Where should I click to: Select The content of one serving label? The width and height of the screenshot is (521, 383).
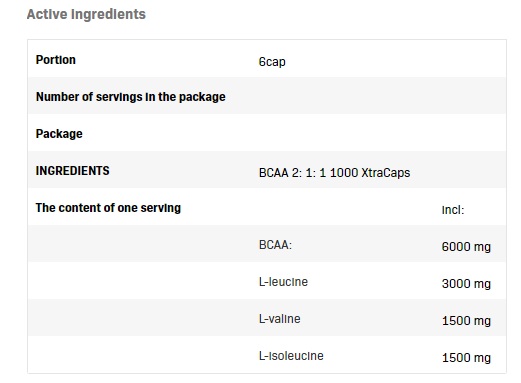pyautogui.click(x=108, y=208)
